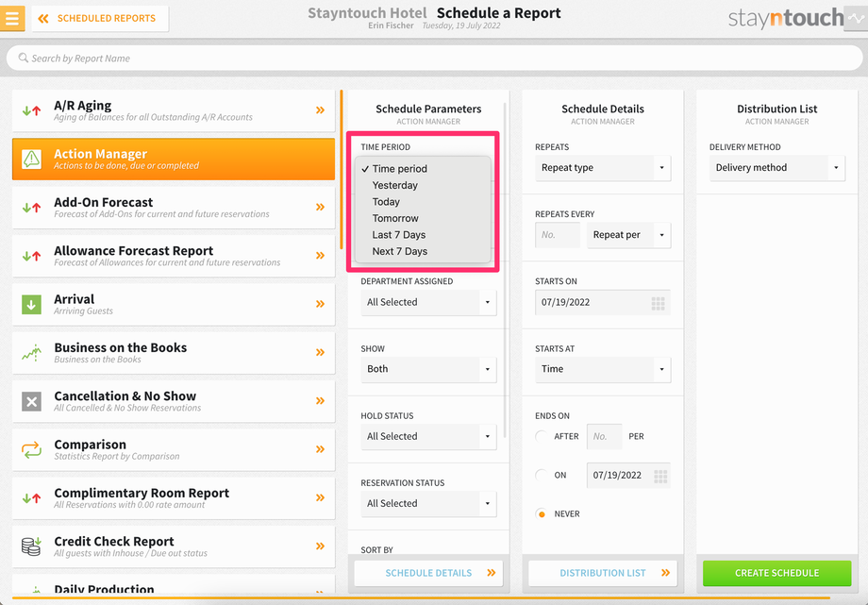Open the Reservation Status dropdown
The width and height of the screenshot is (868, 605).
point(428,504)
